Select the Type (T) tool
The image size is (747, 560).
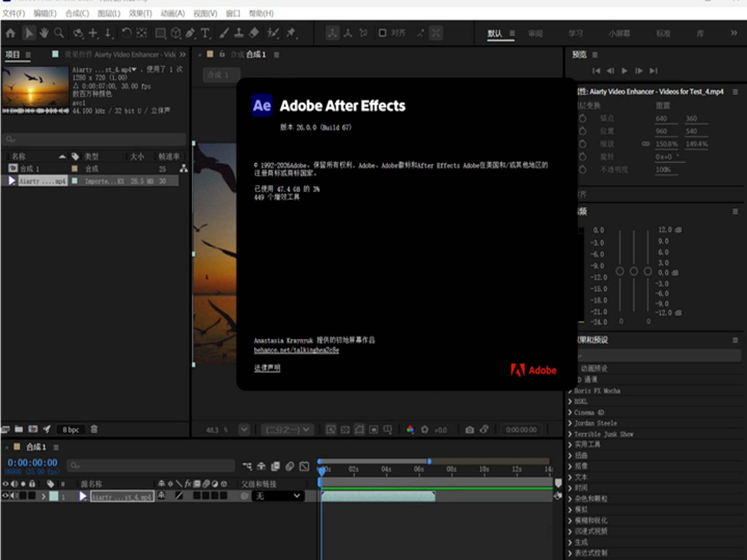point(205,33)
